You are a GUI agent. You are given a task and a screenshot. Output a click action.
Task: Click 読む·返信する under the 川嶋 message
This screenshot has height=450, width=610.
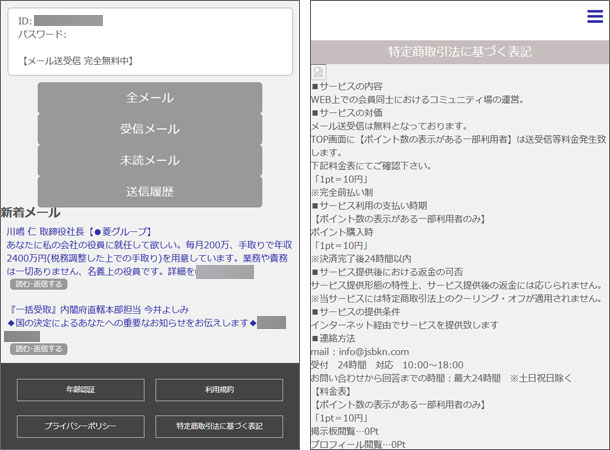(x=38, y=284)
